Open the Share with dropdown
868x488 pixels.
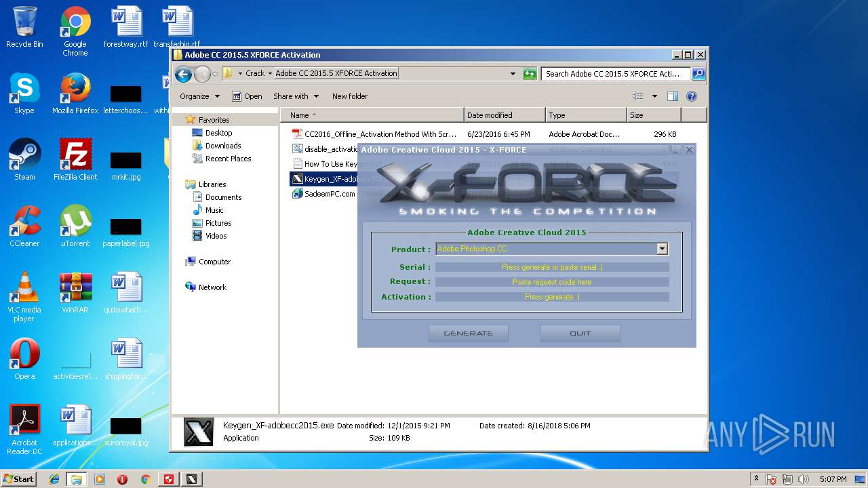point(296,96)
